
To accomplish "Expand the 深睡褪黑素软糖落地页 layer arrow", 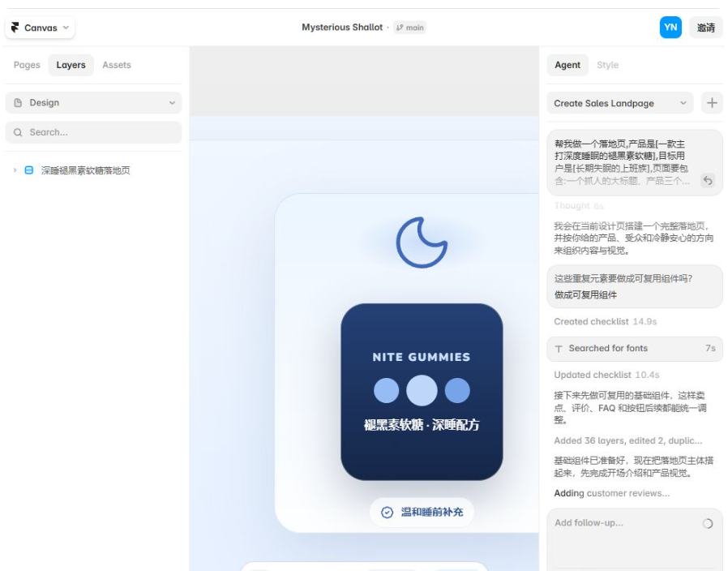I will (x=15, y=170).
